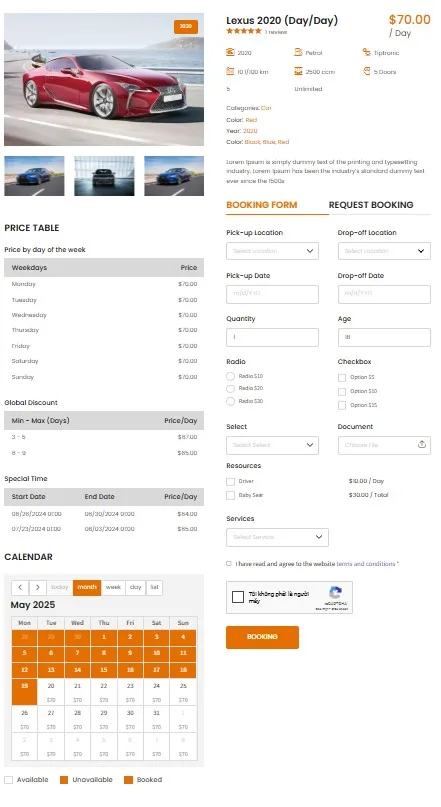Click the year 2020 spec icon
The height and width of the screenshot is (807, 441).
230,52
